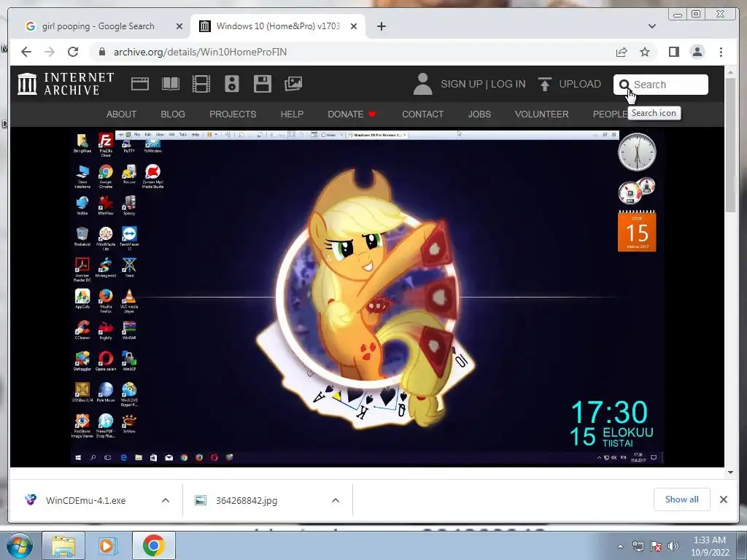The height and width of the screenshot is (560, 747).
Task: Open the CONTACT link
Action: pos(422,114)
